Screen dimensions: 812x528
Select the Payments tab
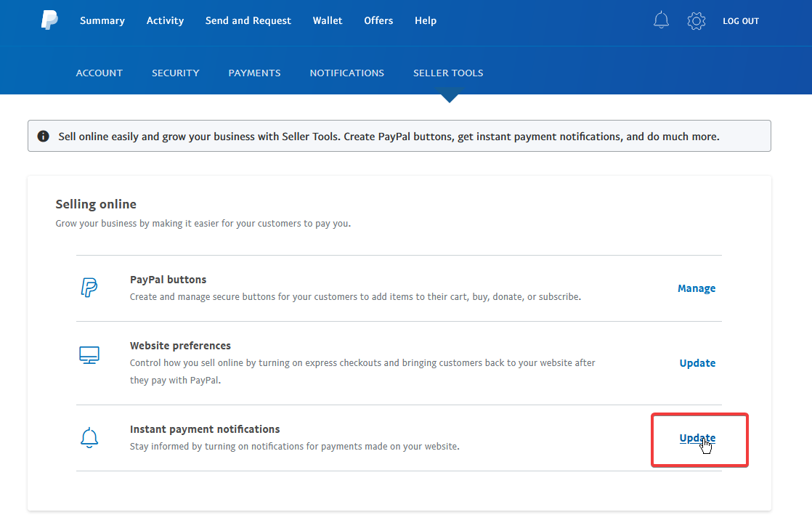point(254,73)
